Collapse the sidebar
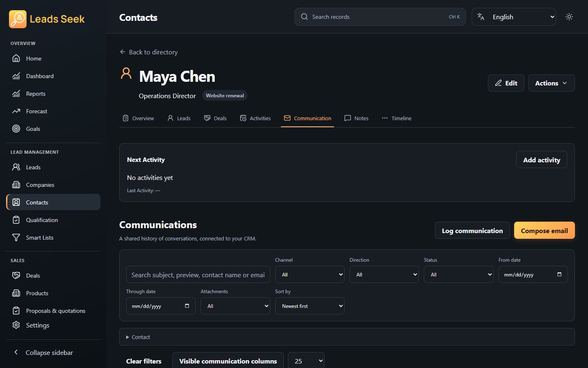The image size is (588, 368). point(53,352)
